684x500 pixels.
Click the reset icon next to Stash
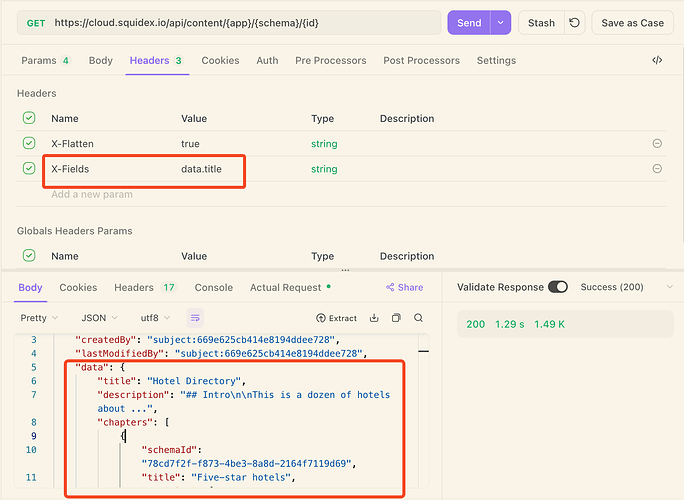coord(575,23)
